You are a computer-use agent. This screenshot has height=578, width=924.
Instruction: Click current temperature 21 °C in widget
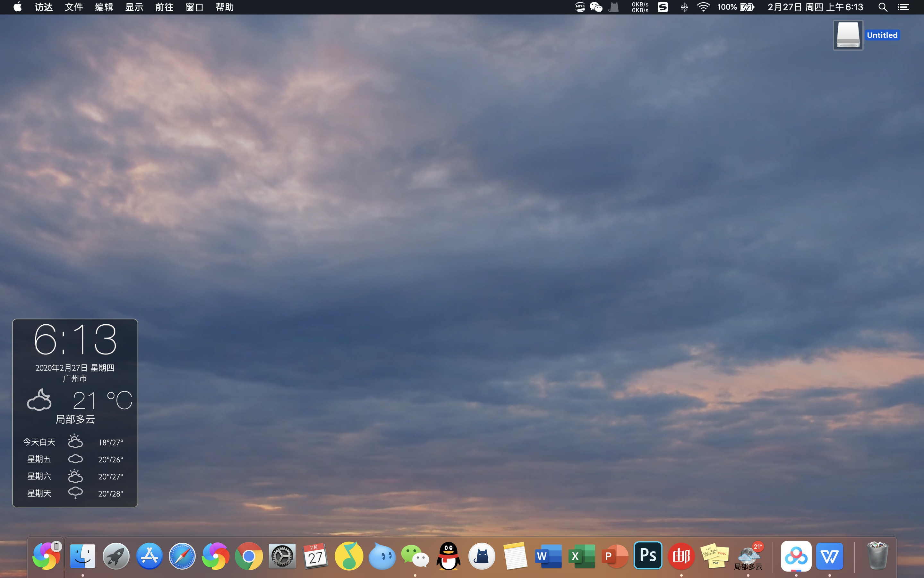click(102, 401)
